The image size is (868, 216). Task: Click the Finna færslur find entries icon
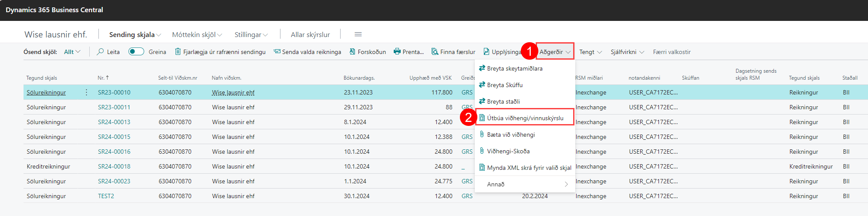coord(435,52)
